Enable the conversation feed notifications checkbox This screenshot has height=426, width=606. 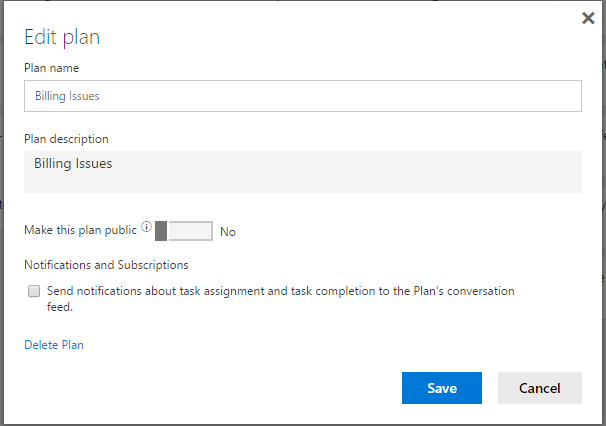pyautogui.click(x=34, y=291)
